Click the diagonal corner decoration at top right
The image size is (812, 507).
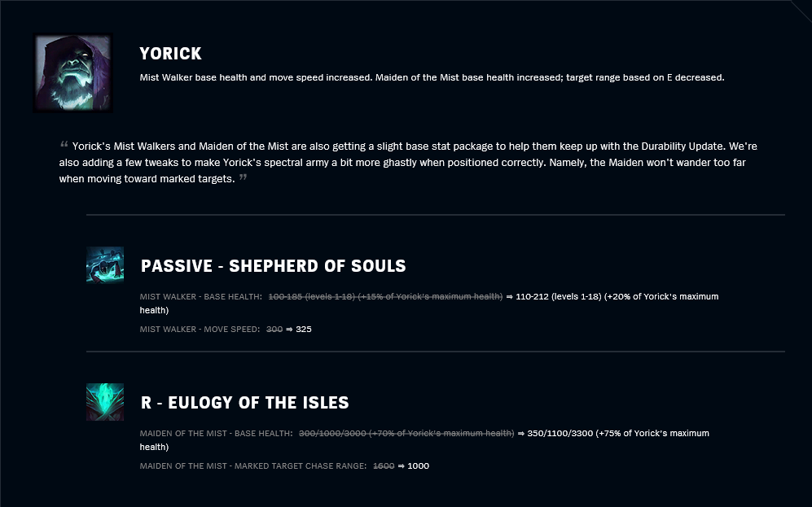(801, 9)
